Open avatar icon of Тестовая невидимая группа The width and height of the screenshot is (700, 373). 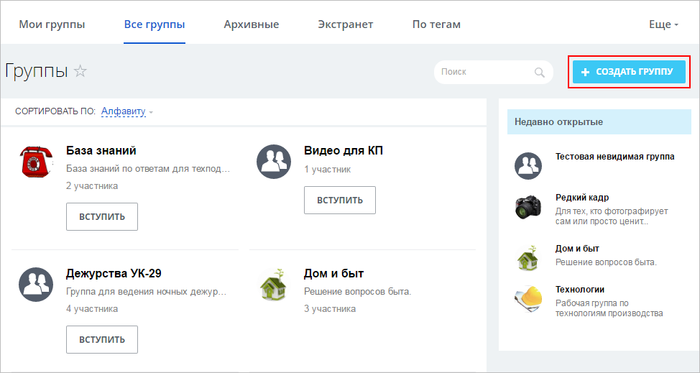pyautogui.click(x=528, y=166)
